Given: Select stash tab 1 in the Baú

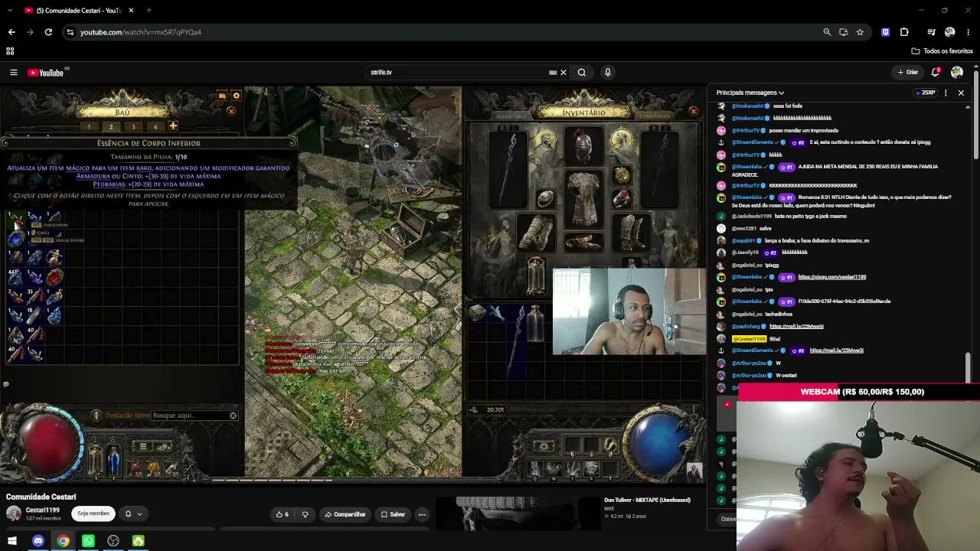Looking at the screenshot, I should coord(89,127).
